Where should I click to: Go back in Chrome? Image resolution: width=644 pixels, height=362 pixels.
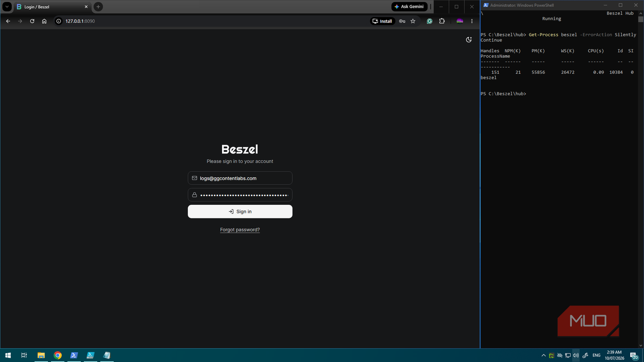pyautogui.click(x=8, y=21)
